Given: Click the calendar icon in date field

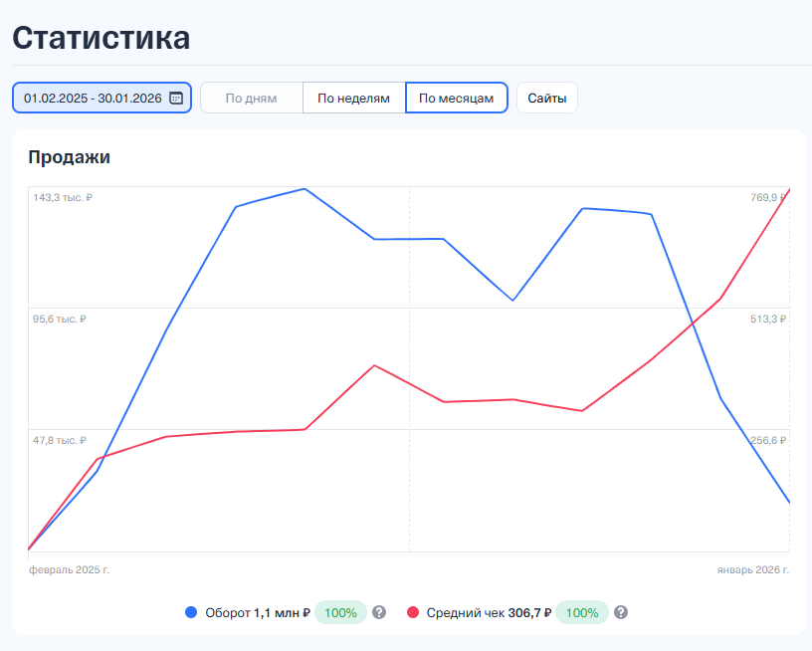Looking at the screenshot, I should coord(176,98).
